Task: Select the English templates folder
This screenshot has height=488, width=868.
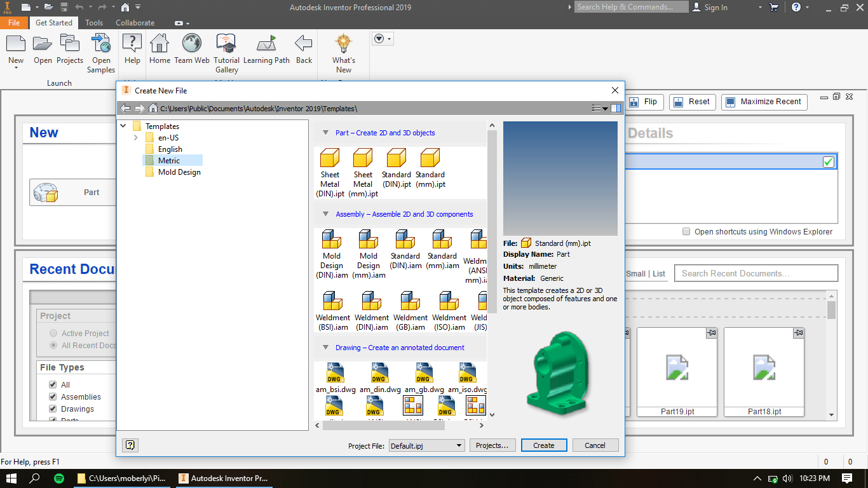Action: [x=170, y=149]
